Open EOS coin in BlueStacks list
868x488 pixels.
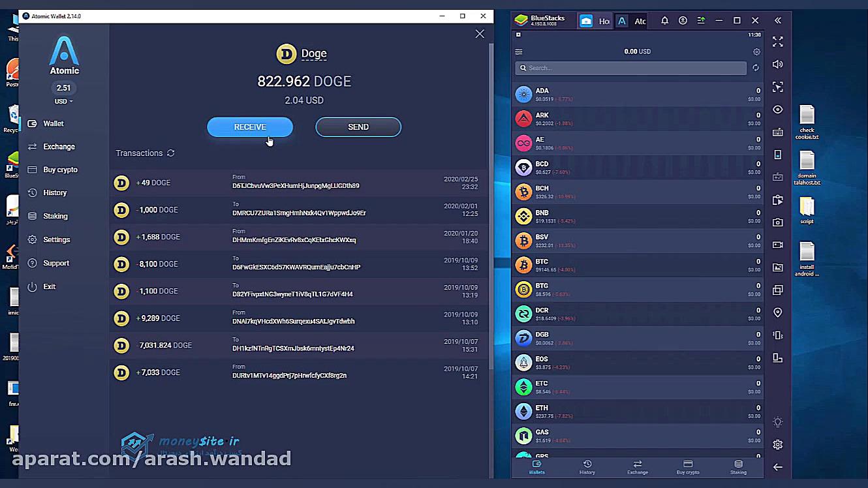pyautogui.click(x=638, y=363)
